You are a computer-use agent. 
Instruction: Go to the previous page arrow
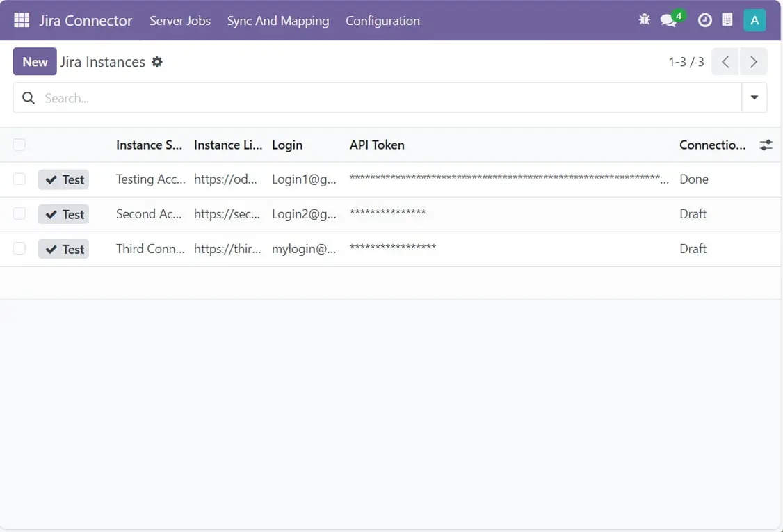[x=725, y=62]
